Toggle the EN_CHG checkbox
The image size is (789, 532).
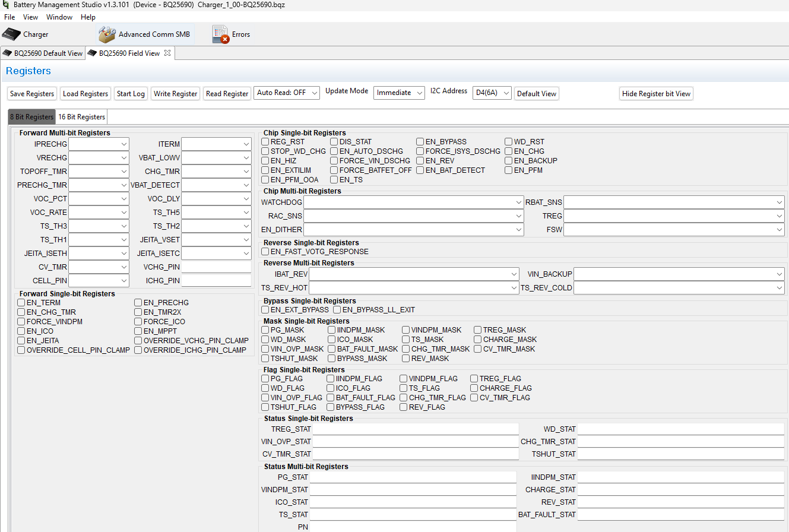509,151
